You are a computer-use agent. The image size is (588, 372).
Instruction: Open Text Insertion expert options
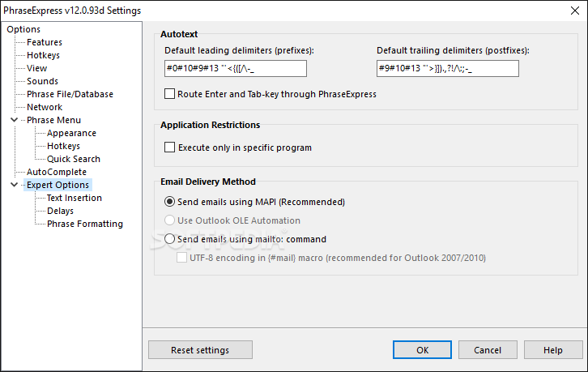pos(75,198)
